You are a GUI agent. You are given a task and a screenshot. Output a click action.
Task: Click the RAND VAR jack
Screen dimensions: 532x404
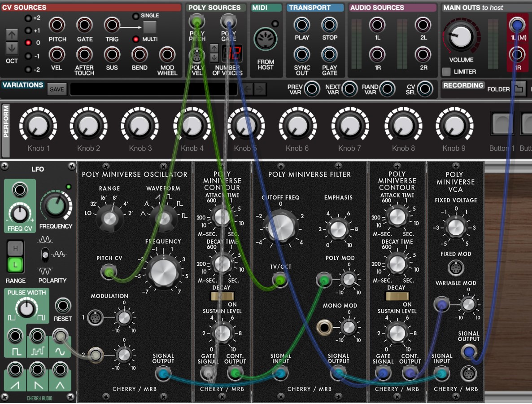tap(387, 89)
